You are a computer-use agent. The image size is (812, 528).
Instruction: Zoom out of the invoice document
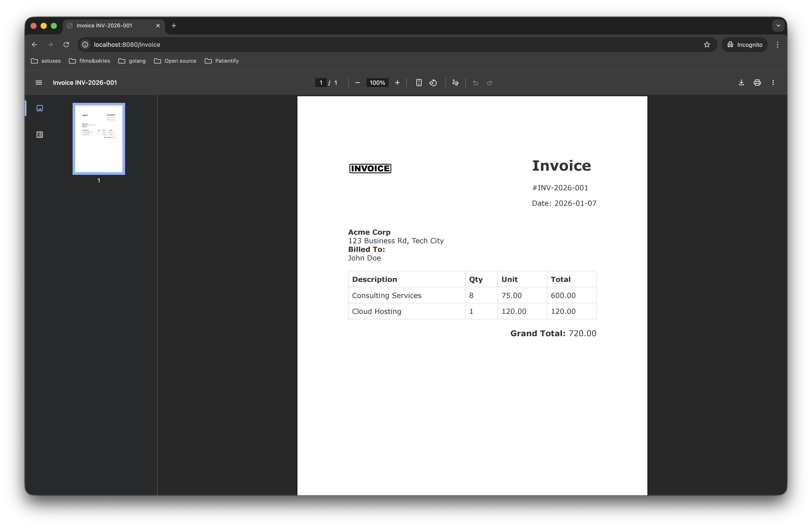pos(357,82)
